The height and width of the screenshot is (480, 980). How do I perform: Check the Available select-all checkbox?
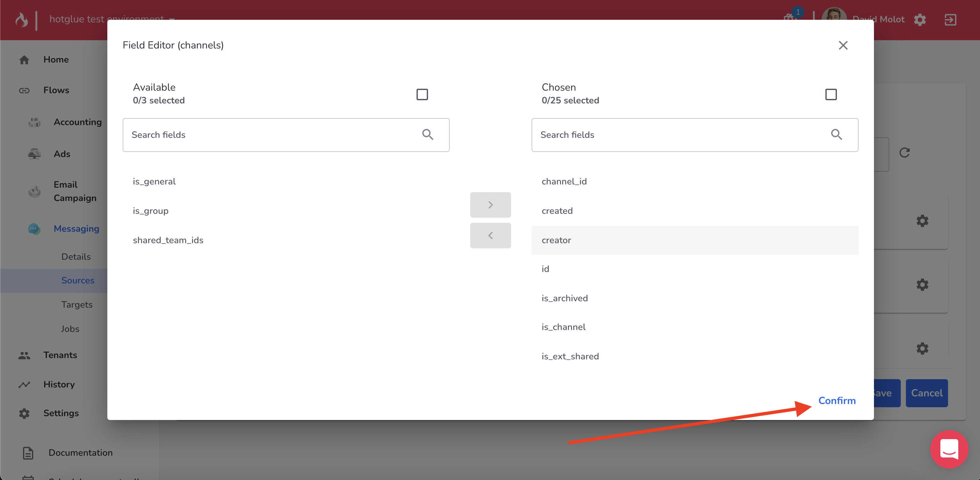point(422,94)
